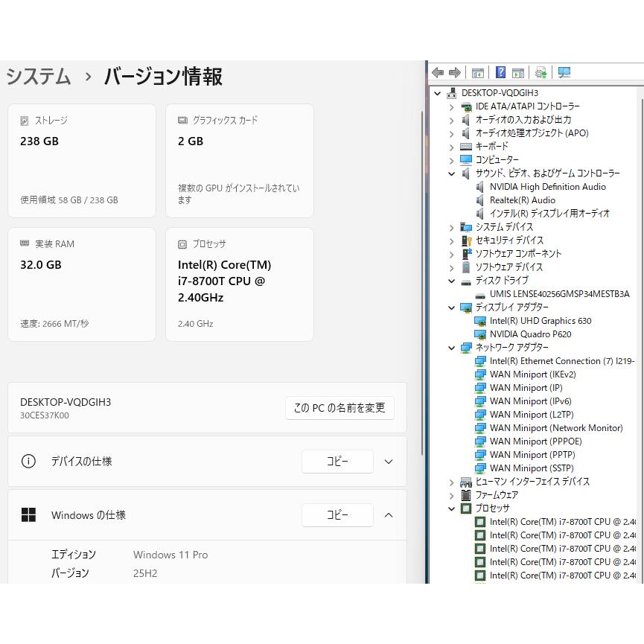Click この PC の名前を変更 button
This screenshot has height=644, width=644.
tap(339, 408)
